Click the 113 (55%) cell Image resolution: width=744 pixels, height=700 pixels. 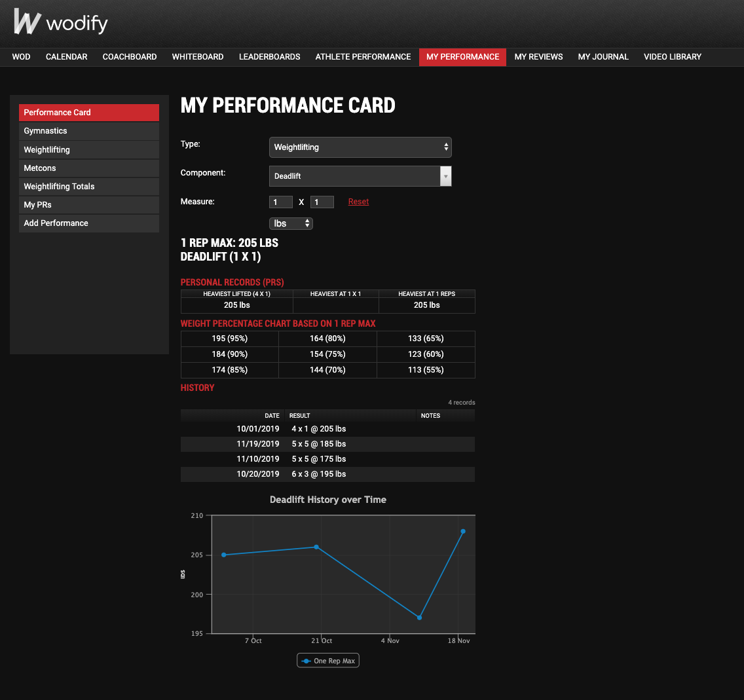426,370
